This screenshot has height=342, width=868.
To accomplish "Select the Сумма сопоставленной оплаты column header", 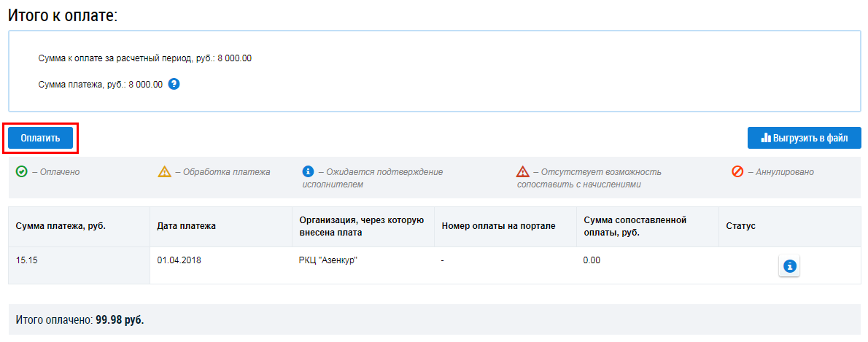I will pos(635,226).
